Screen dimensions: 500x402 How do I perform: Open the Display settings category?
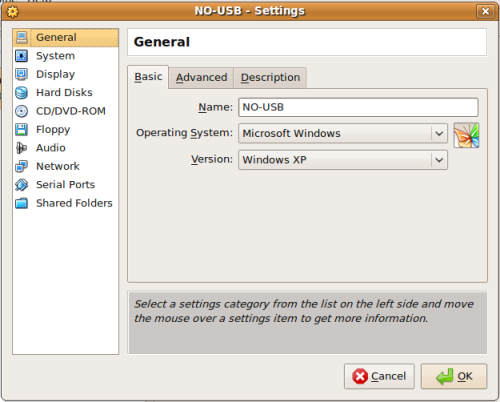pyautogui.click(x=66, y=74)
